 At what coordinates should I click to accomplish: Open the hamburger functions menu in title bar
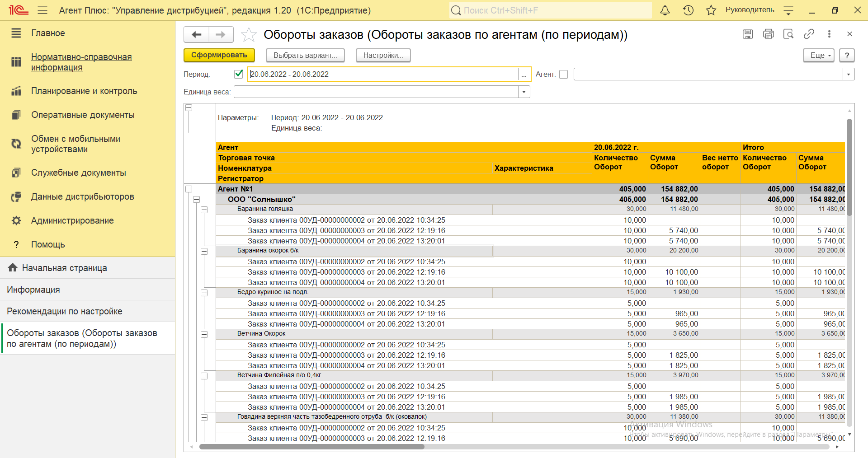42,10
